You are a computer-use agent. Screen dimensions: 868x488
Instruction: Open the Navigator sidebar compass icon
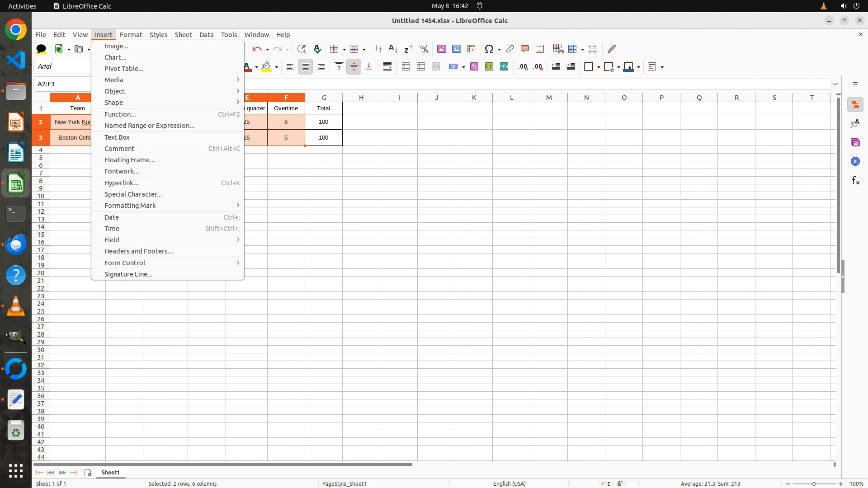click(x=855, y=162)
